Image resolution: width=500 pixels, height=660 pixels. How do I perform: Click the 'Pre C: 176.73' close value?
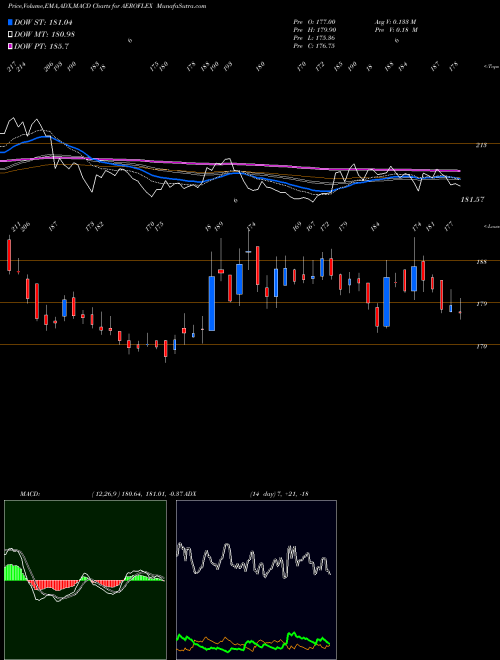(x=314, y=46)
